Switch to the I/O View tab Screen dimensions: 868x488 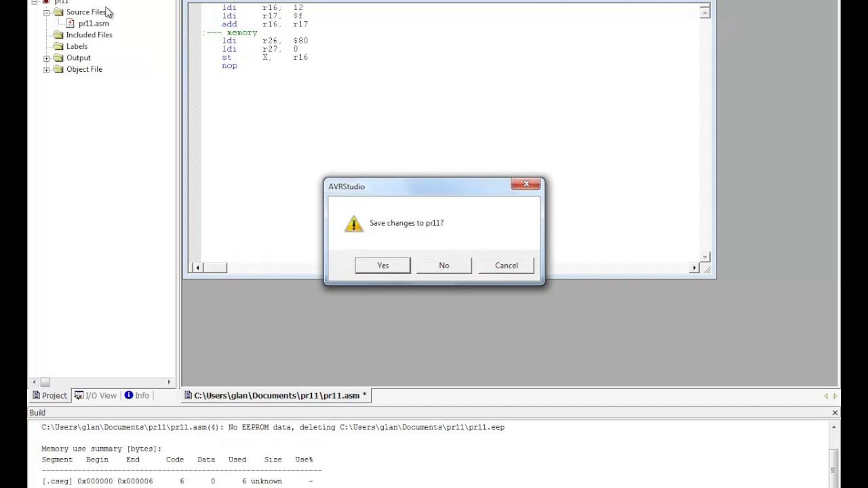click(x=96, y=396)
